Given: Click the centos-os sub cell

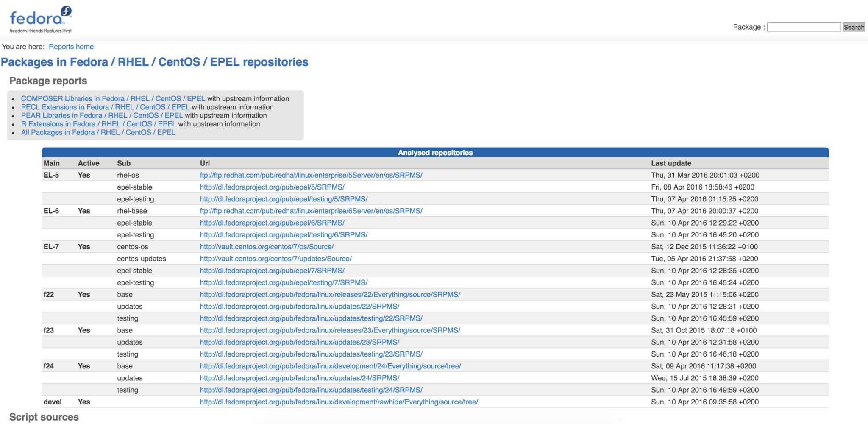Looking at the screenshot, I should (133, 247).
